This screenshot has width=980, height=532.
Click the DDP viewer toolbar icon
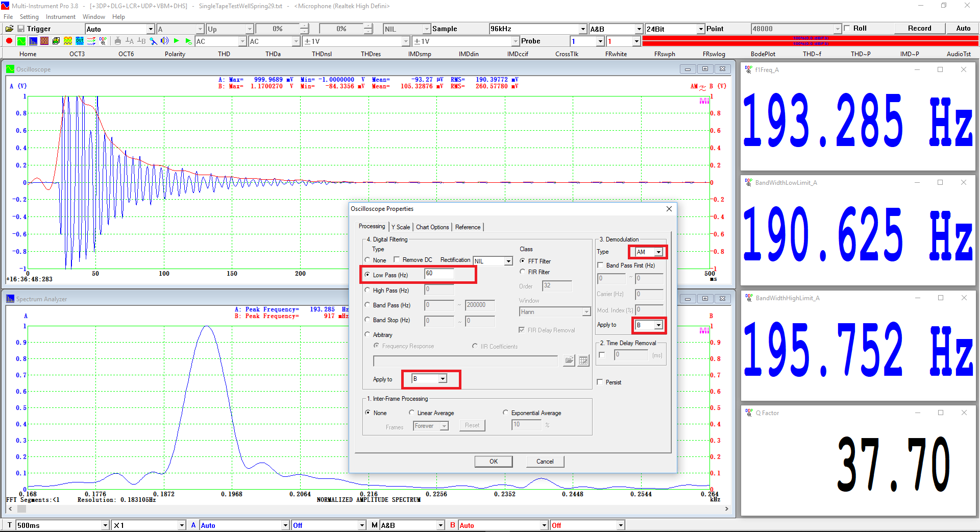coord(103,41)
